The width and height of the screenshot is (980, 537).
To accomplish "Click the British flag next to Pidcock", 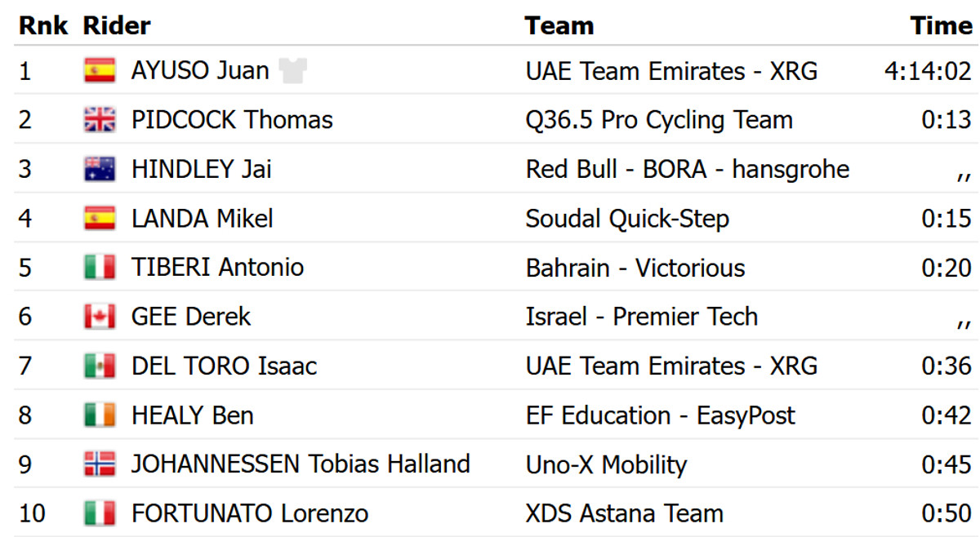I will pyautogui.click(x=100, y=121).
